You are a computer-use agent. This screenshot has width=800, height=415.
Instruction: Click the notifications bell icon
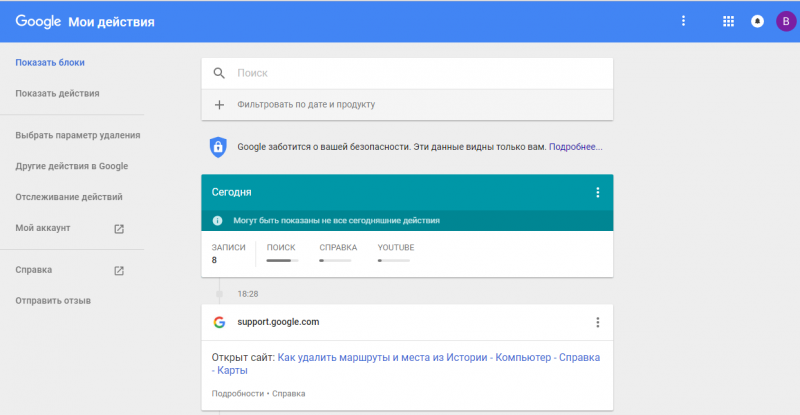757,21
